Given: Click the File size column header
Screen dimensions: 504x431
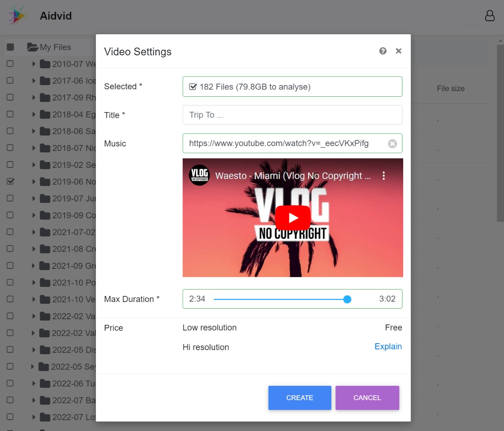Looking at the screenshot, I should click(x=451, y=88).
